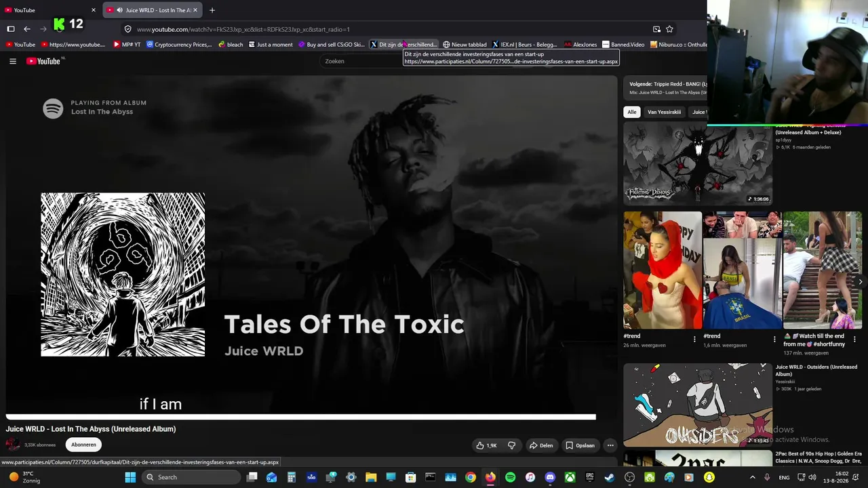This screenshot has width=868, height=488.
Task: Open the 'bleach' bookmark
Action: click(x=231, y=45)
